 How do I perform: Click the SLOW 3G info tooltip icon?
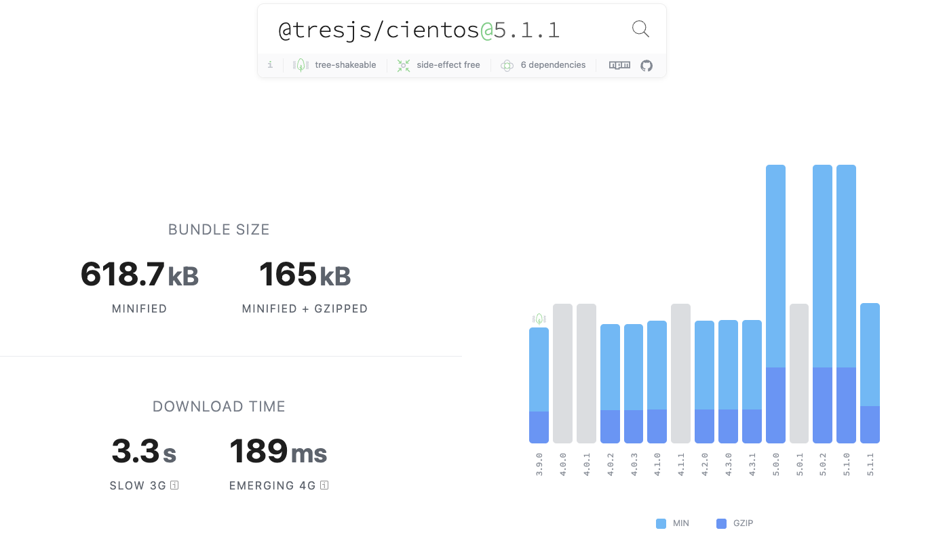coord(173,485)
